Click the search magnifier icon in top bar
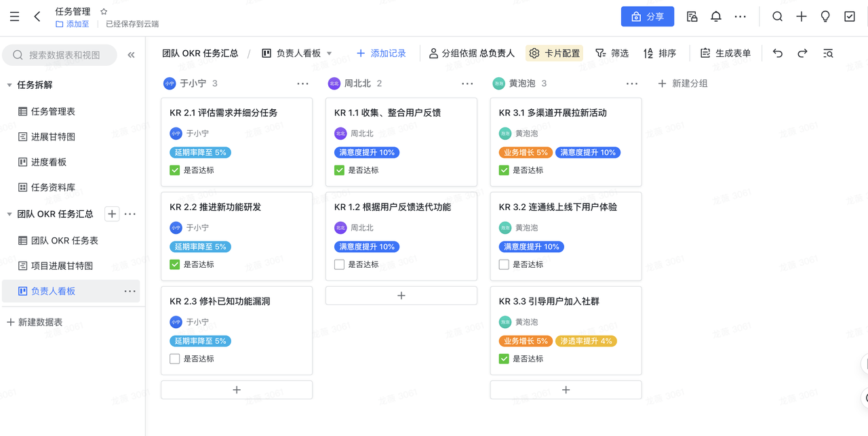The width and height of the screenshot is (868, 436). pos(778,17)
